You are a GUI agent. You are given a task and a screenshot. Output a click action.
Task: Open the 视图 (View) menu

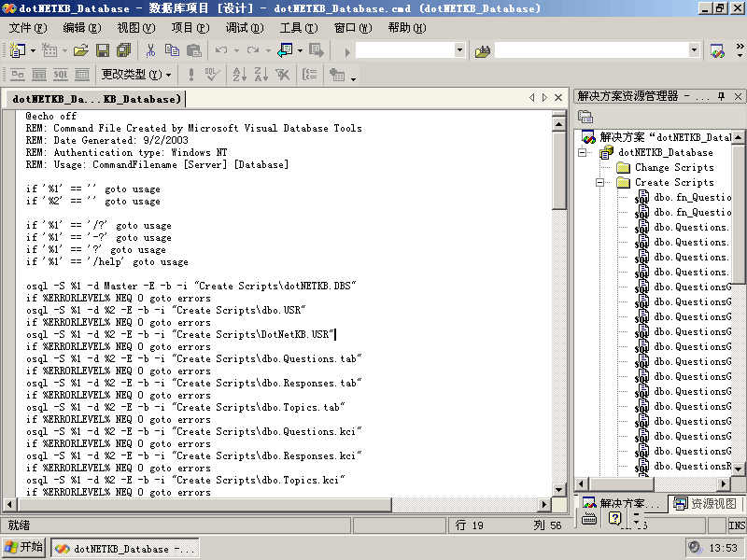coord(136,28)
